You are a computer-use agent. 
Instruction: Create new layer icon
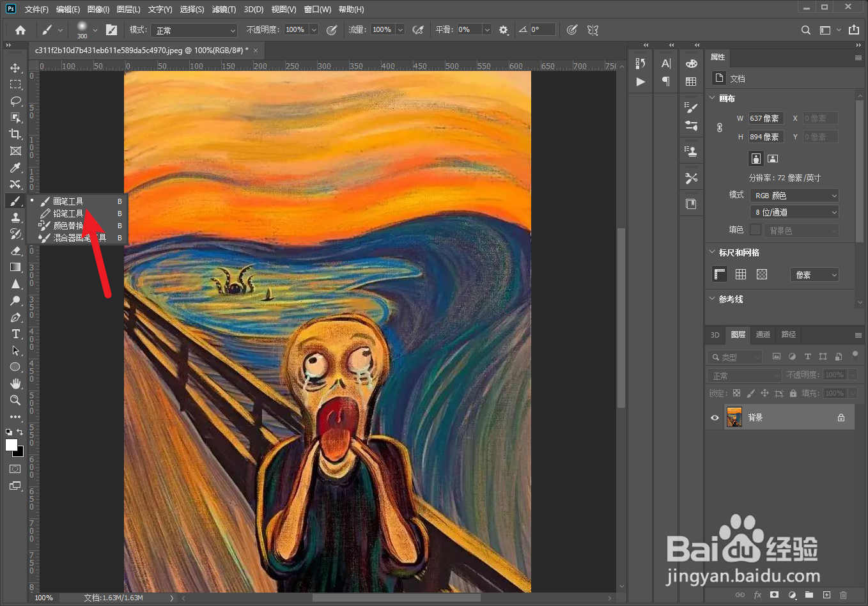[826, 595]
